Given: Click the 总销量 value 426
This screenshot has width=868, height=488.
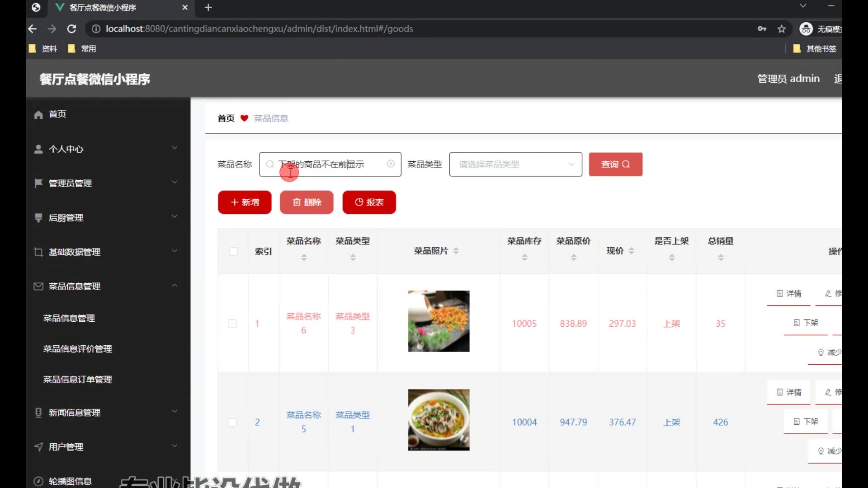Looking at the screenshot, I should coord(721,422).
